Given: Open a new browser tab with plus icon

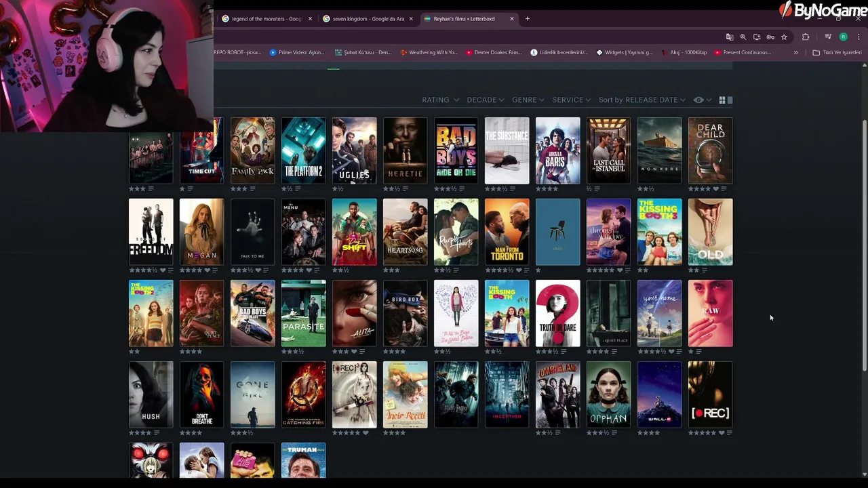Looking at the screenshot, I should [x=528, y=18].
